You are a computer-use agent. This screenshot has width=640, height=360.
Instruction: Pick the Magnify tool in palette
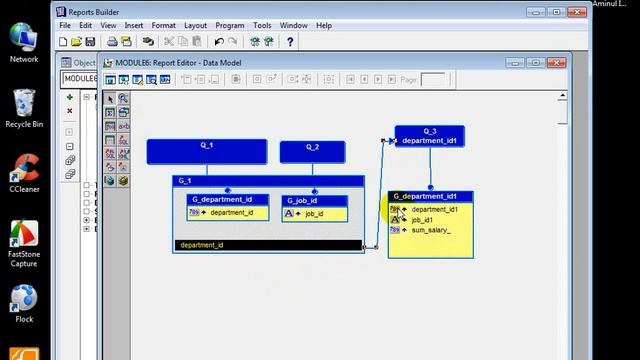point(123,98)
